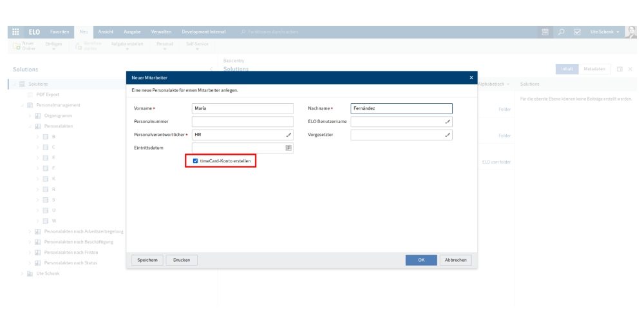Click the PDF Export folder icon

coord(30,95)
